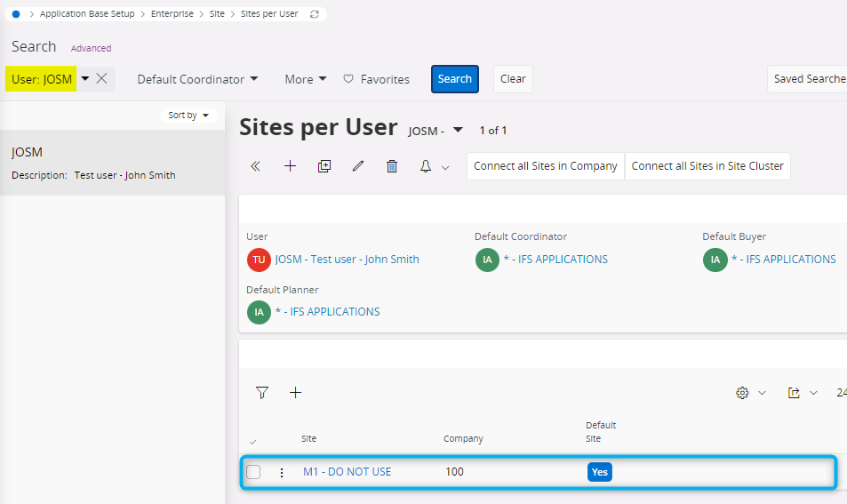This screenshot has height=504, width=847.
Task: Refresh page via breadcrumb reload icon
Action: pos(315,14)
